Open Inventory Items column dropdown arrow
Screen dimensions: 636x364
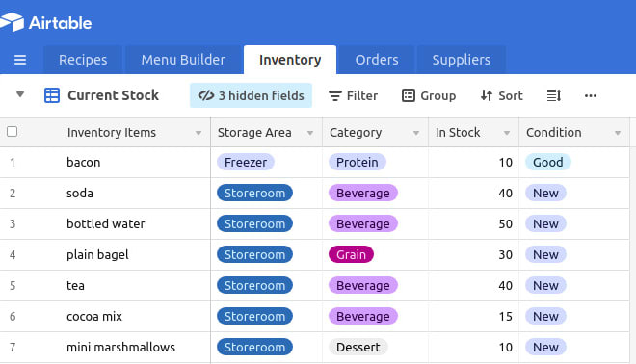[x=199, y=133]
